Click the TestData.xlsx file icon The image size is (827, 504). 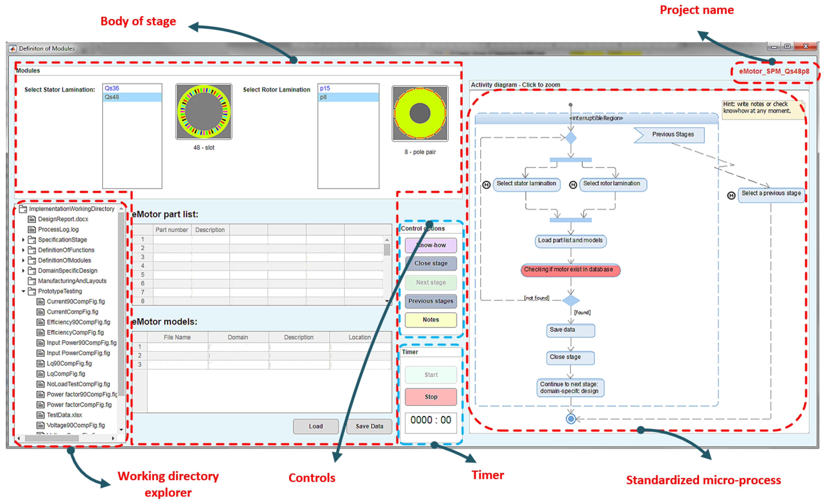click(41, 415)
